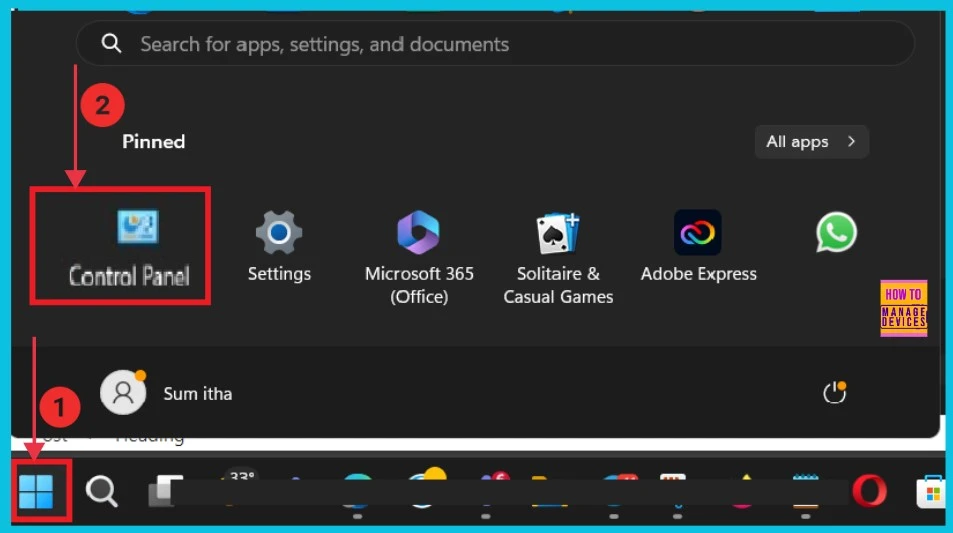Open Control Panel from pinned apps
Screen dimensions: 953x533
[130, 244]
